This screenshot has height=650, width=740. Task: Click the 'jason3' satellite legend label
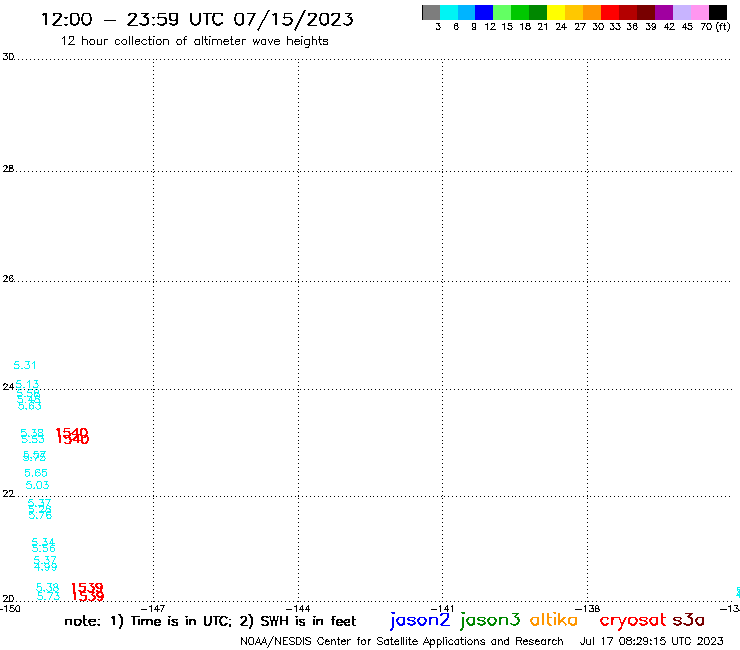[x=490, y=620]
